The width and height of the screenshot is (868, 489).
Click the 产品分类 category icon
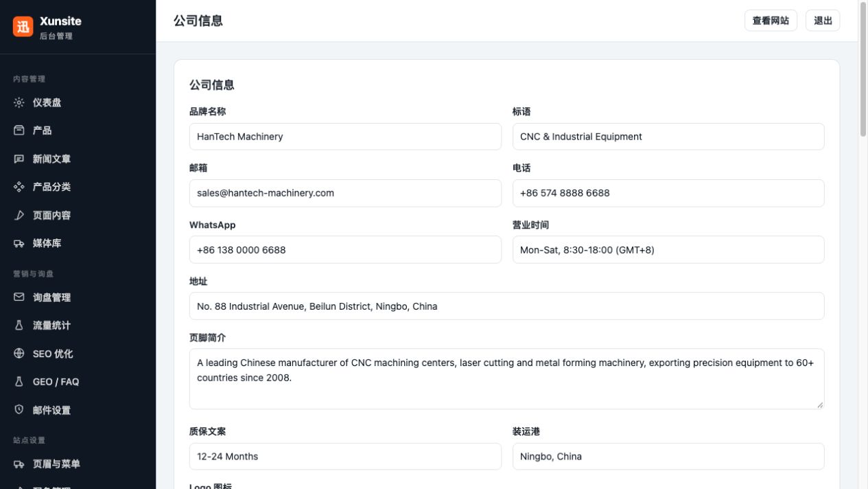click(x=19, y=187)
